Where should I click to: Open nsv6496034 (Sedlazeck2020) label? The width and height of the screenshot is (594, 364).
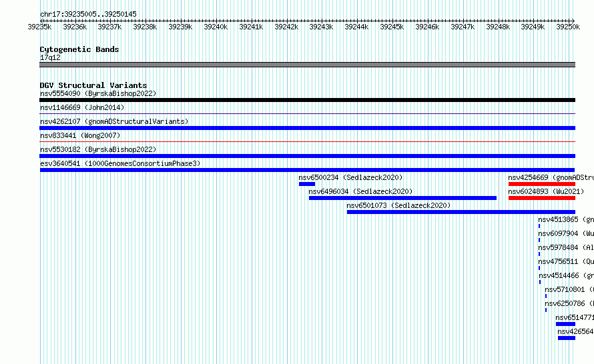(x=360, y=191)
